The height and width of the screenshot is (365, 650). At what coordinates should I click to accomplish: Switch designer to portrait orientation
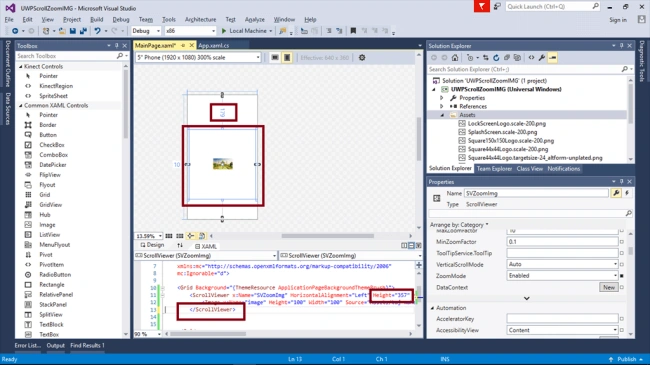click(x=287, y=58)
